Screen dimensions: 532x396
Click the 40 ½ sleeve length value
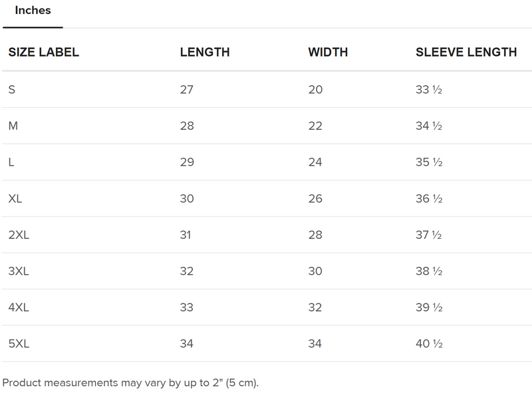pyautogui.click(x=428, y=344)
